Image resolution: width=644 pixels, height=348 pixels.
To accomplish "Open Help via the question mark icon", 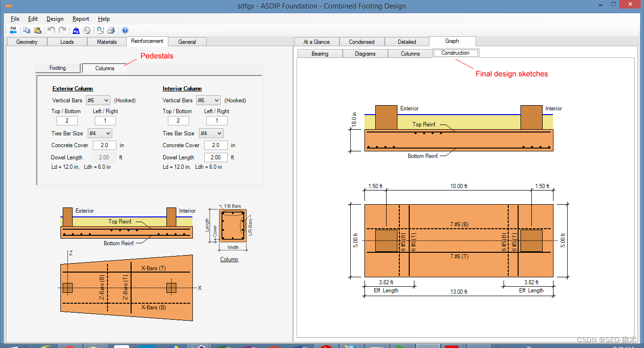I will click(x=125, y=30).
